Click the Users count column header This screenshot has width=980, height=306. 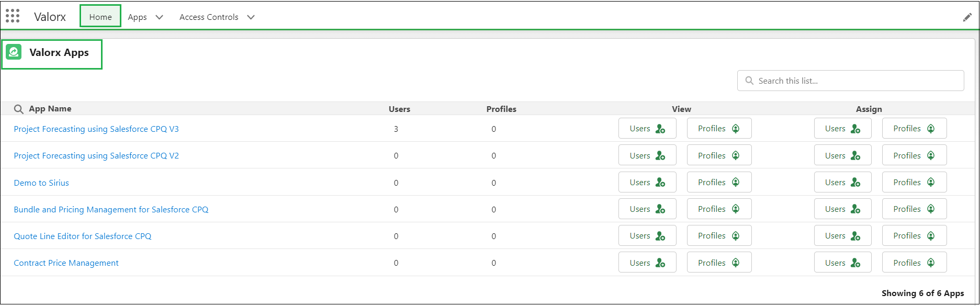[399, 109]
